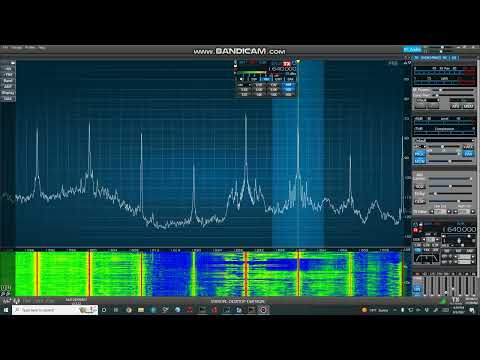Adjust the MON level slider
480x360 pixels.
451,161
